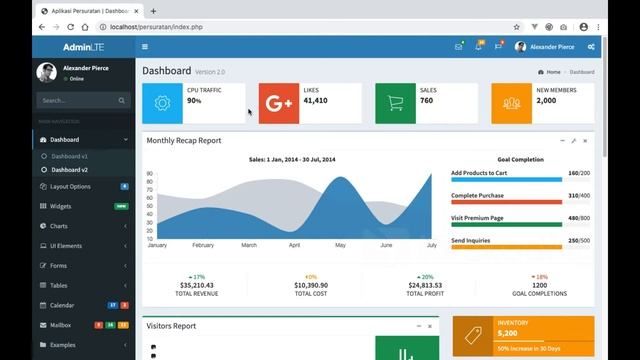Open the Layout Options sidebar menu
The height and width of the screenshot is (360, 640).
[x=84, y=187]
